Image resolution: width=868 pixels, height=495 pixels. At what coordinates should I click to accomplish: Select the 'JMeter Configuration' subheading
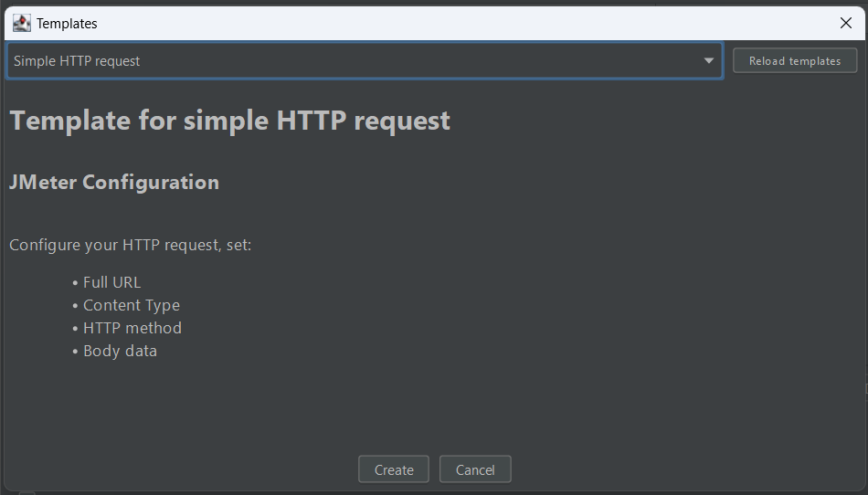click(114, 182)
